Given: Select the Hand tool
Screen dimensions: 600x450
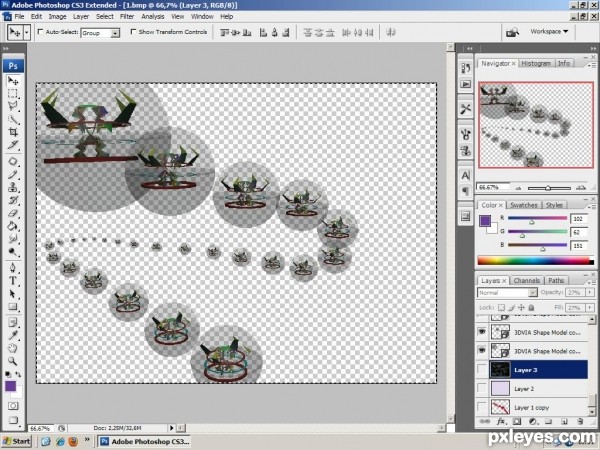Looking at the screenshot, I should 13,348.
